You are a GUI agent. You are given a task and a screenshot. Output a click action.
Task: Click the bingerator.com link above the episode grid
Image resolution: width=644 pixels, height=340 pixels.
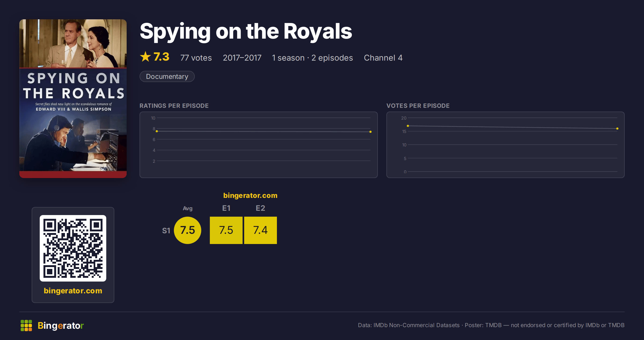[250, 195]
